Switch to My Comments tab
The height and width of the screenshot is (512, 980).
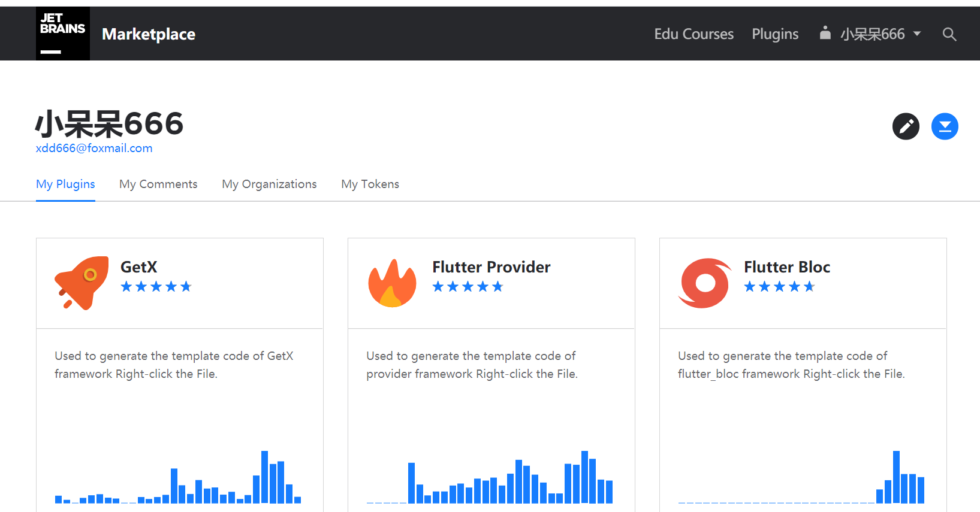tap(158, 184)
